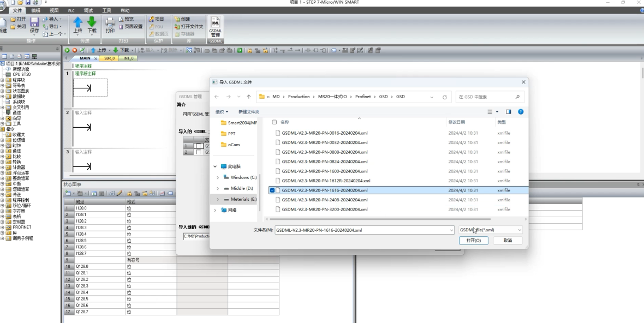Click the 取消 button in the file dialog
The image size is (644, 323).
(x=508, y=241)
